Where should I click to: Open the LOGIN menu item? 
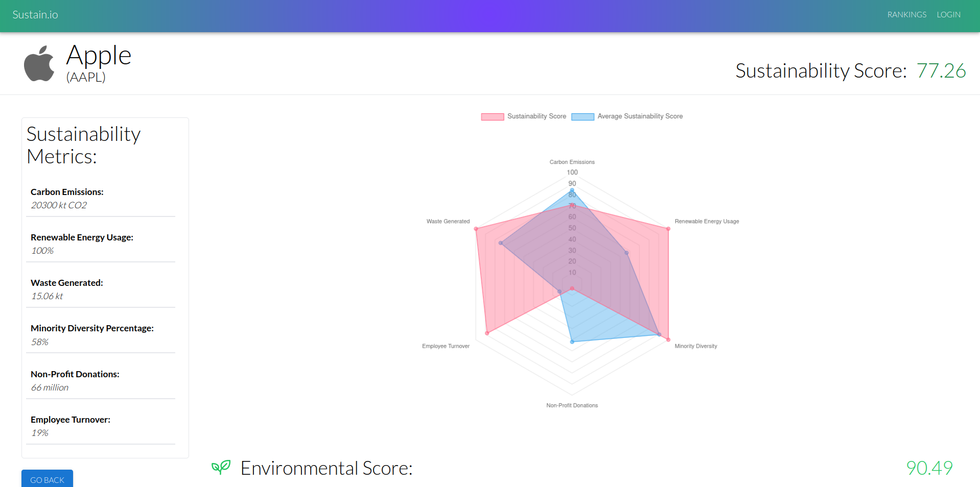948,15
